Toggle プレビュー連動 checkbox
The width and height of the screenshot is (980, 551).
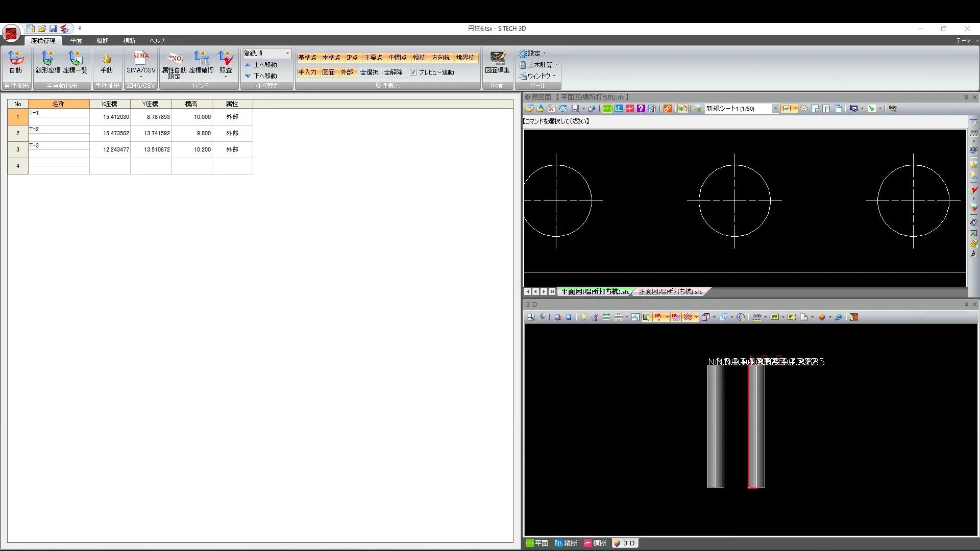(413, 72)
